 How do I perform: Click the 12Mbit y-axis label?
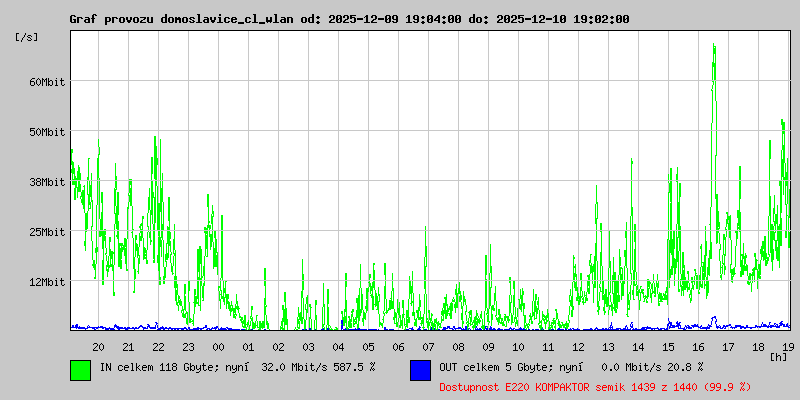click(47, 282)
